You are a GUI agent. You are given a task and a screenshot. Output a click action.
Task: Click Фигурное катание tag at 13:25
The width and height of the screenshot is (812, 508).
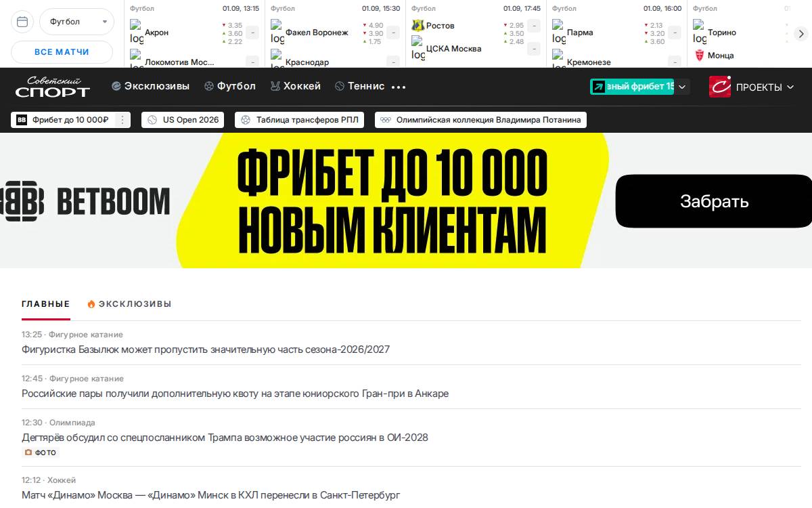[86, 335]
